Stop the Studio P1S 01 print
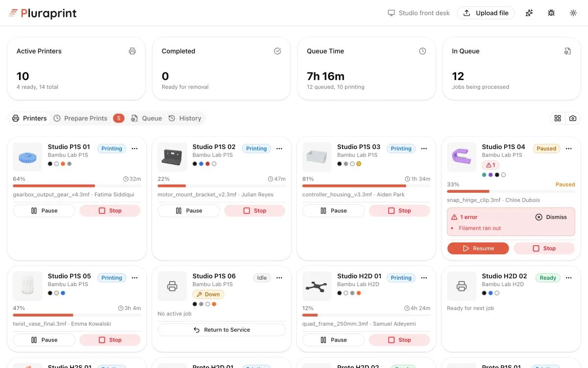 tap(110, 210)
